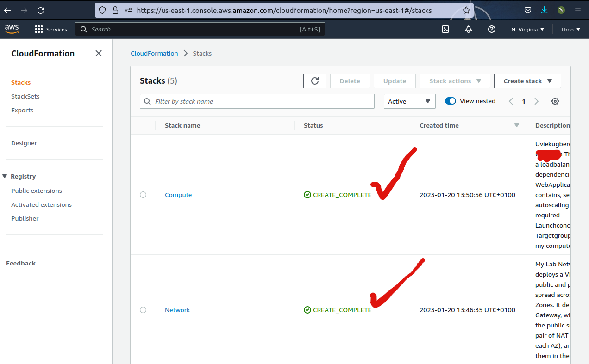The width and height of the screenshot is (589, 364).
Task: Go back with the browser back arrow
Action: point(8,10)
